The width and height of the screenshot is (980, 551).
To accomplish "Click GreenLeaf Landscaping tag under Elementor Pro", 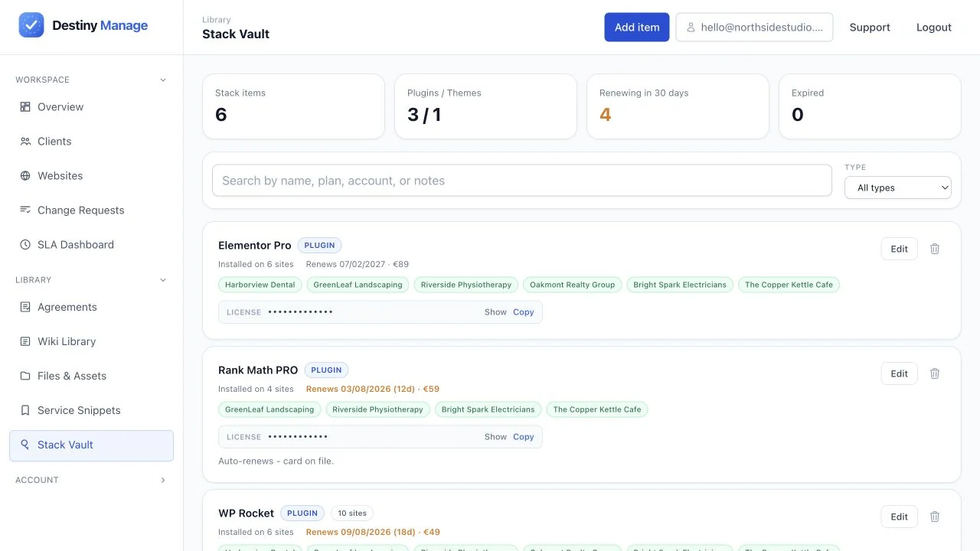I will click(x=358, y=285).
